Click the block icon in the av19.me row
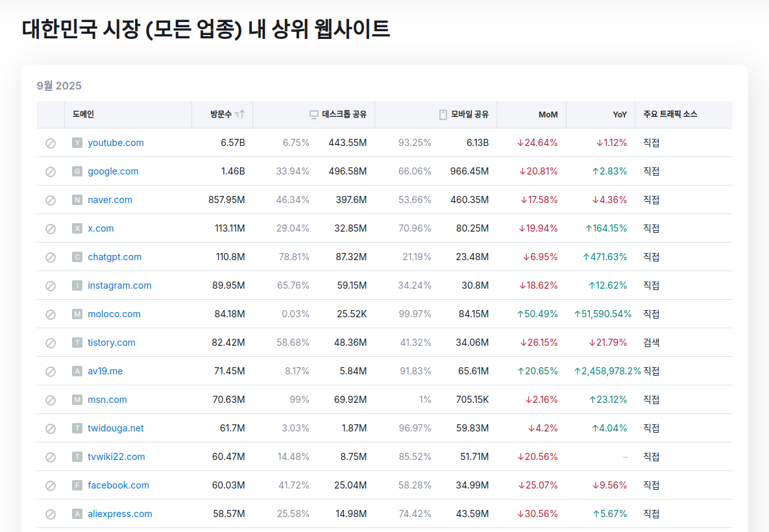Viewport: 769px width, 532px height. (x=51, y=371)
